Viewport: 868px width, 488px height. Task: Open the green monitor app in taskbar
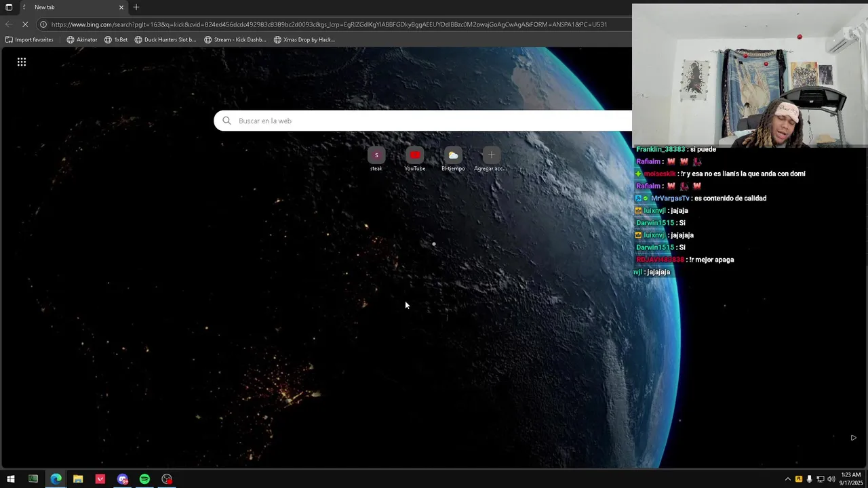pyautogui.click(x=33, y=479)
